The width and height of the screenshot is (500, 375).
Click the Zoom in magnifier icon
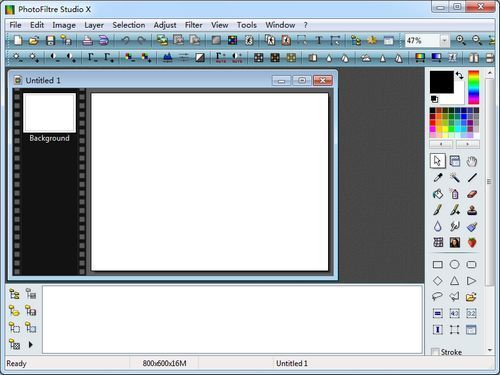461,41
